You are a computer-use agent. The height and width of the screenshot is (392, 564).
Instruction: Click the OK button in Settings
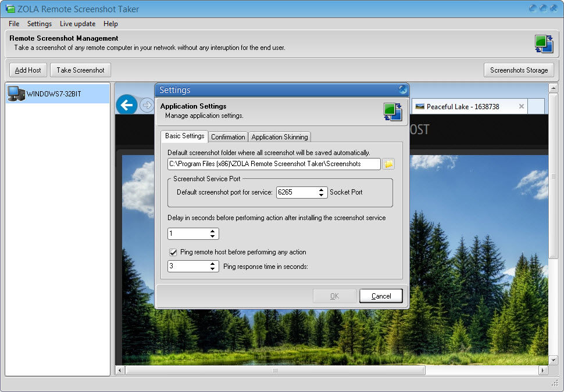point(334,296)
